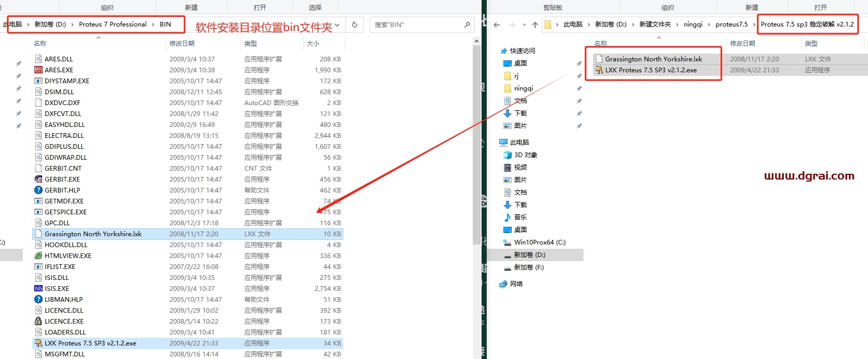Image resolution: width=868 pixels, height=359 pixels.
Task: Click Proteus 7 Professional breadcrumb in left window
Action: [x=113, y=24]
